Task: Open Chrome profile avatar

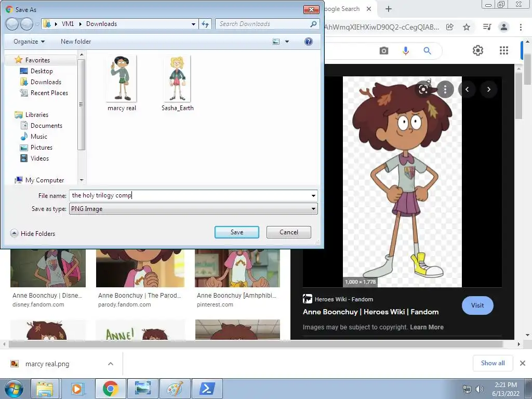Action: (x=504, y=27)
